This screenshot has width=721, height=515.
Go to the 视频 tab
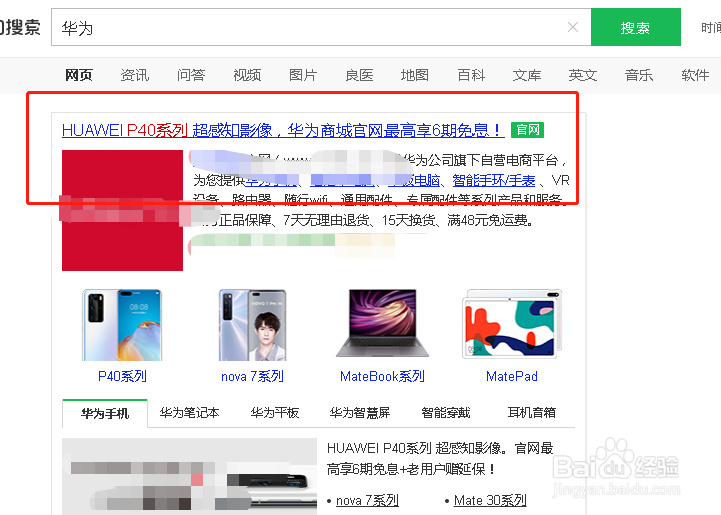pyautogui.click(x=247, y=75)
